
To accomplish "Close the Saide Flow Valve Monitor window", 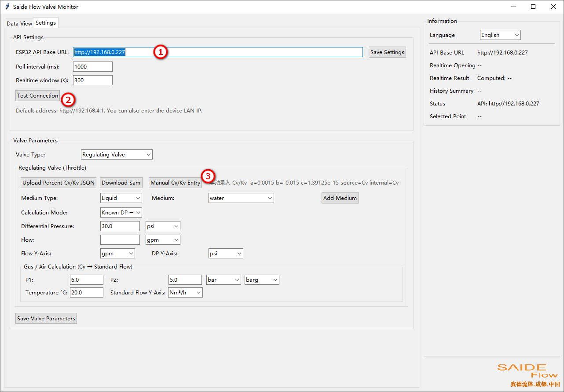I will pos(553,7).
